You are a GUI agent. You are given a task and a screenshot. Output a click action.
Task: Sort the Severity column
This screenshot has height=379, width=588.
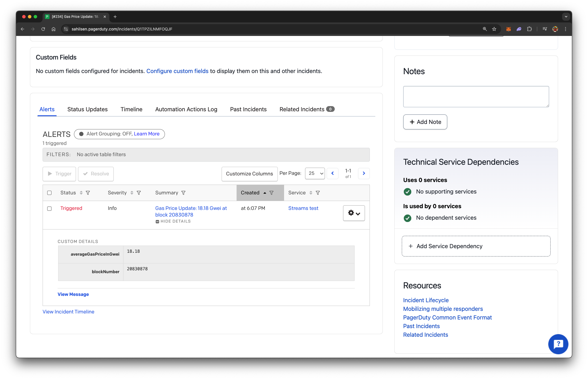[132, 193]
